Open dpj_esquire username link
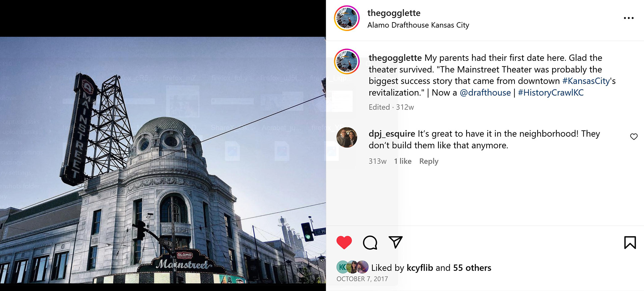 392,134
